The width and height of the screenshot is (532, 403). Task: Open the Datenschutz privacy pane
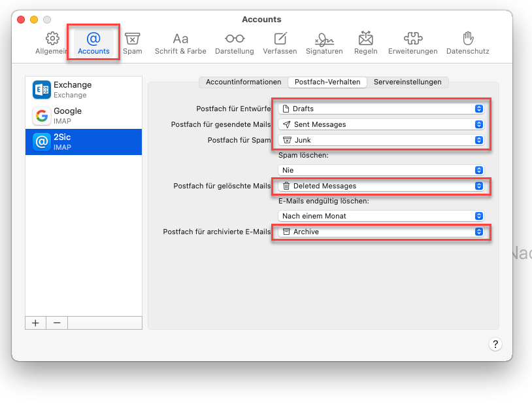468,43
